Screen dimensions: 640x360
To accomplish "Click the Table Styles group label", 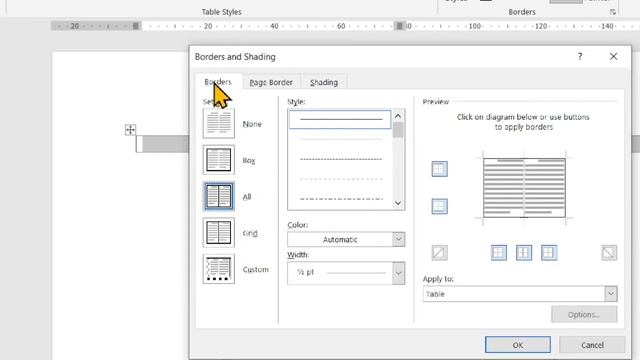I will [x=221, y=12].
